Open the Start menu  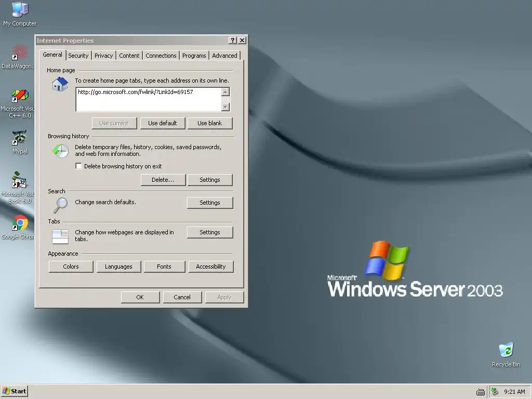14,391
